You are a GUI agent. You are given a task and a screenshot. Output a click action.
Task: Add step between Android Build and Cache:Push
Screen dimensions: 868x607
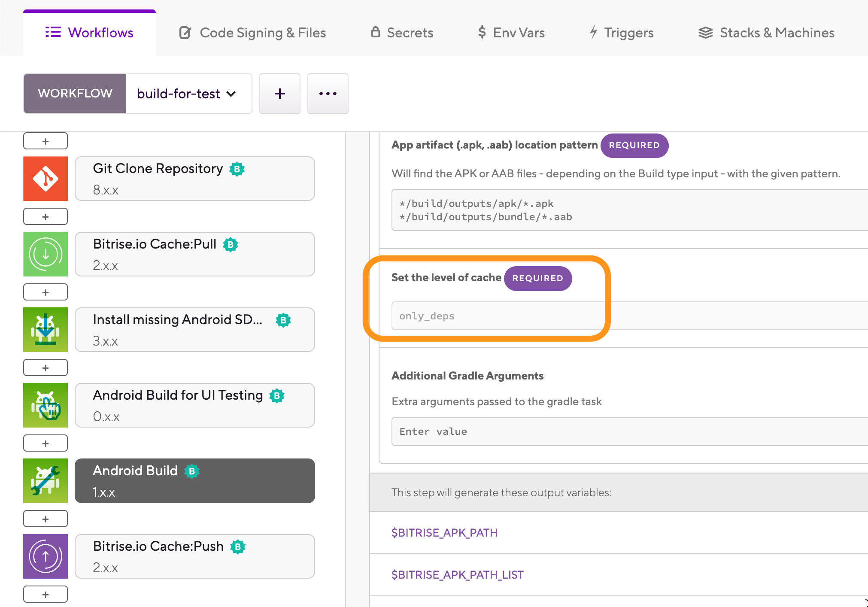(46, 519)
